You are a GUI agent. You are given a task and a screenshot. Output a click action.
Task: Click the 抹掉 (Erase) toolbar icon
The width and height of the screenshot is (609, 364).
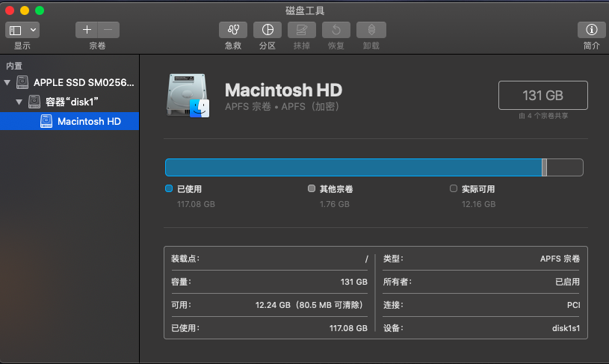pyautogui.click(x=302, y=30)
